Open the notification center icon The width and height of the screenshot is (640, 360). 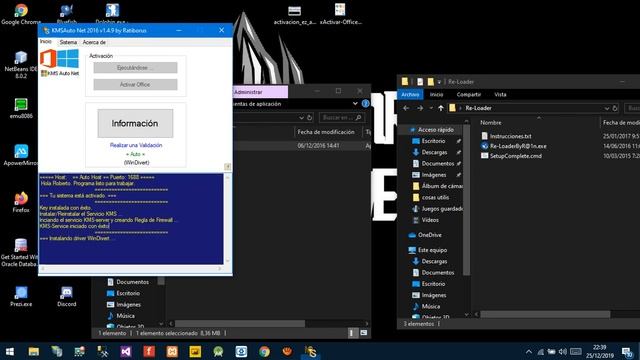click(627, 351)
